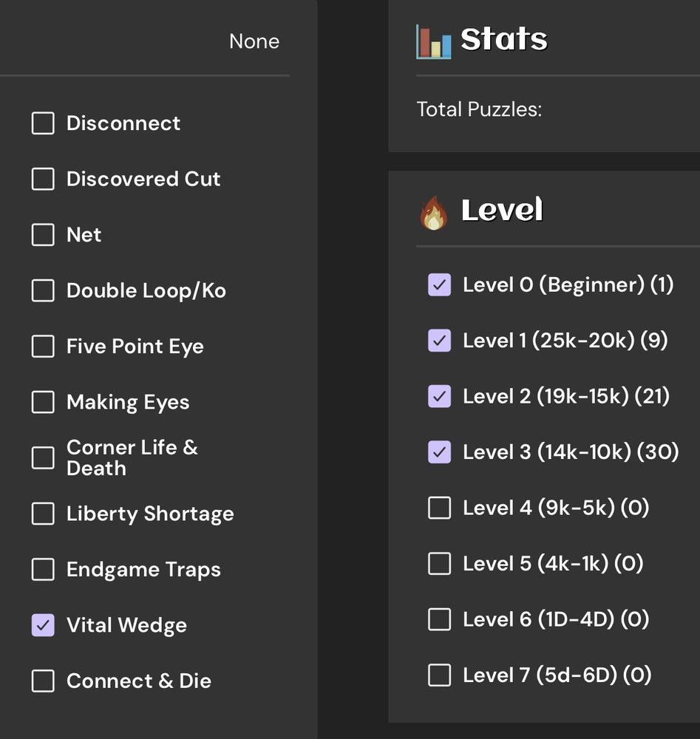The image size is (700, 739).
Task: Click the None selection link
Action: pos(254,41)
